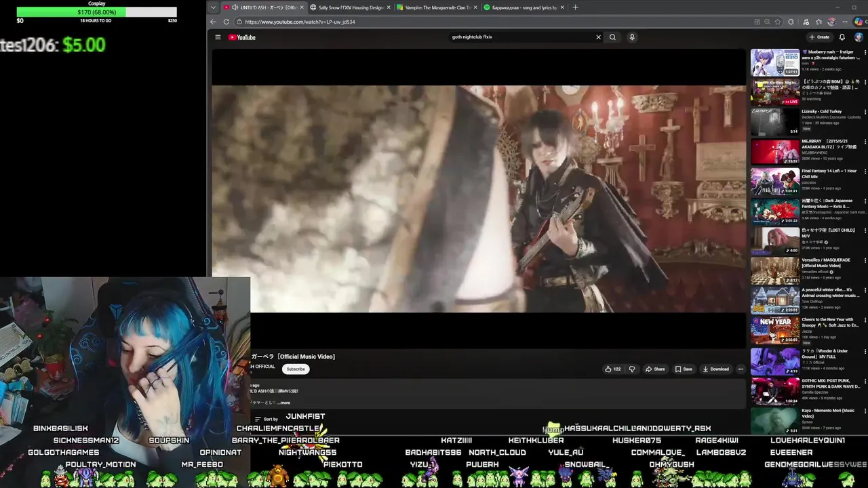Image resolution: width=868 pixels, height=488 pixels.
Task: Open options menu for GOTHIC MIX video
Action: click(865, 381)
